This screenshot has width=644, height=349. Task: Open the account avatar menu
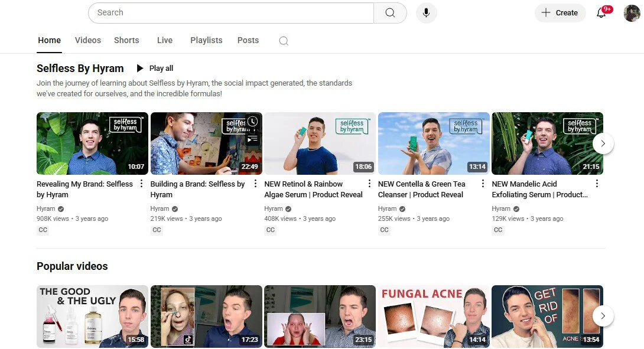[632, 13]
